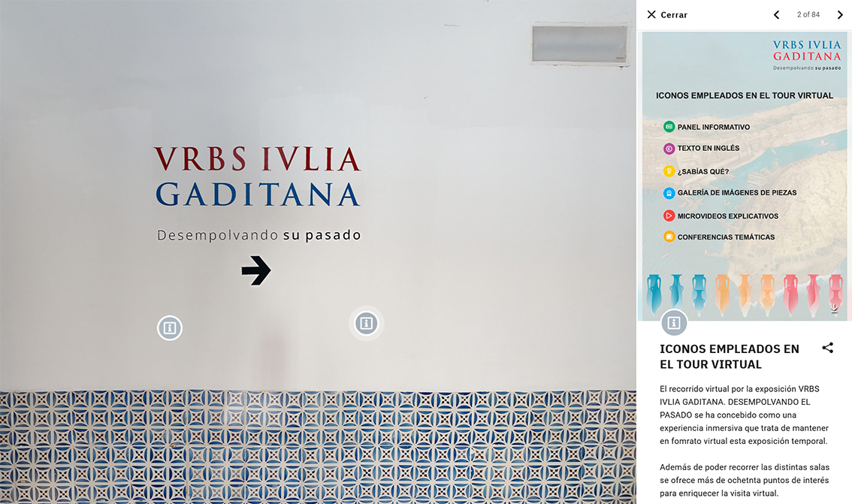
Task: Click the purple Texto en Inglés icon
Action: 669,148
